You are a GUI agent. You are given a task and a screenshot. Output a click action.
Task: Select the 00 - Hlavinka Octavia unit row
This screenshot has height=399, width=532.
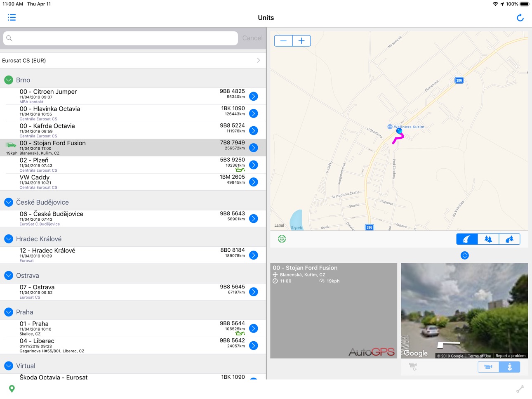coord(133,113)
